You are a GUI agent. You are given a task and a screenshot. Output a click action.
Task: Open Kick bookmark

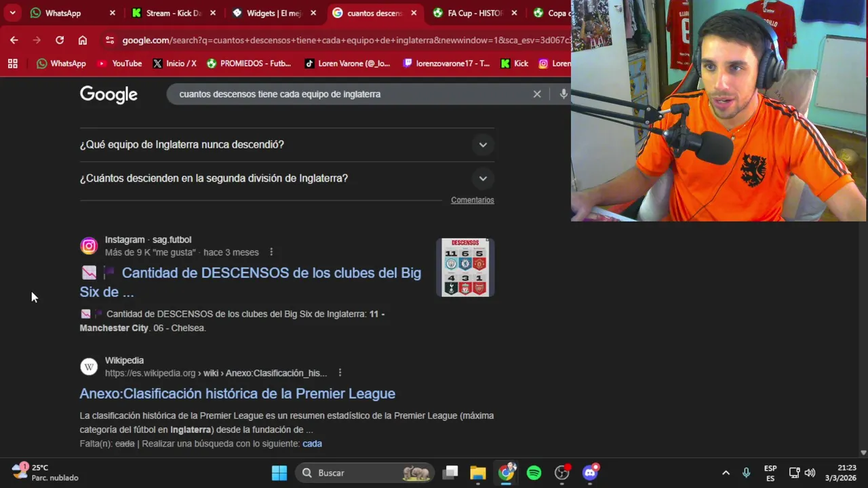(515, 63)
